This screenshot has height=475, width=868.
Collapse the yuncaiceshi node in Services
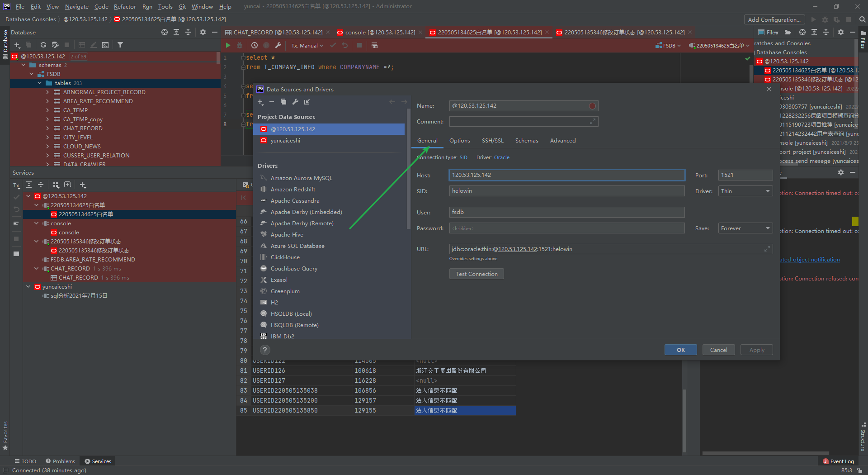pyautogui.click(x=28, y=287)
